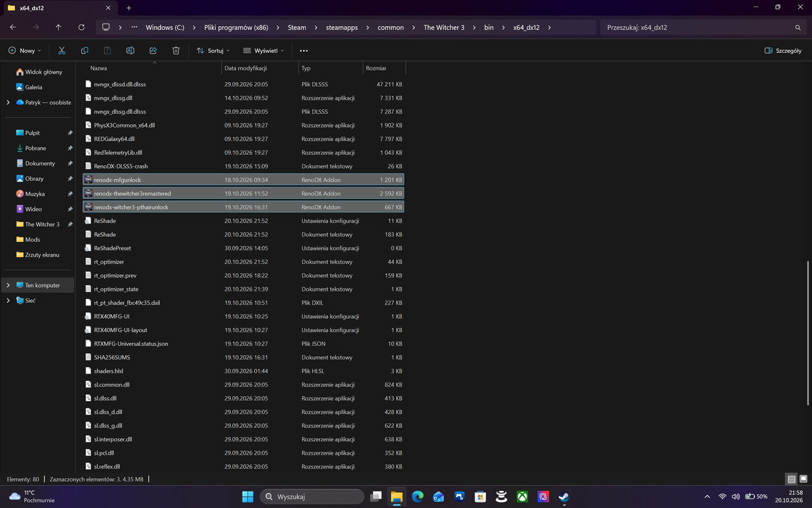Open the Sortuj dropdown
Screen dimensions: 812x508
pos(213,50)
